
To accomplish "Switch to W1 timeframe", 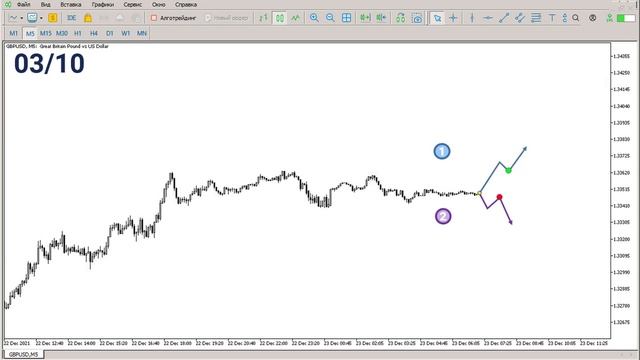I will (126, 33).
